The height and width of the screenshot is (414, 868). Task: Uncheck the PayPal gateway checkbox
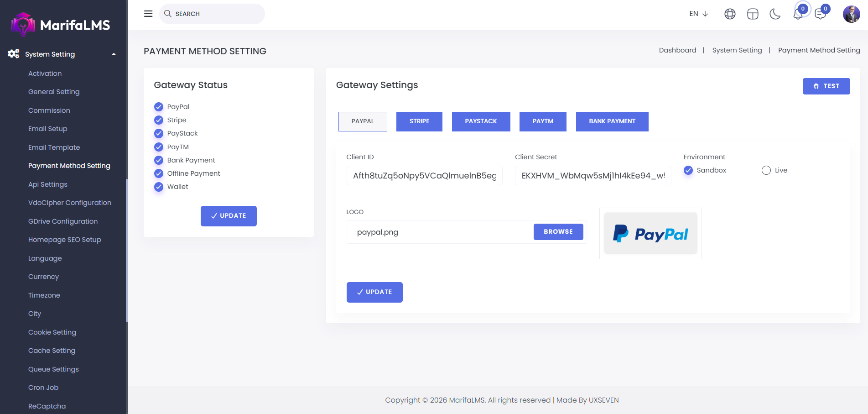tap(159, 107)
